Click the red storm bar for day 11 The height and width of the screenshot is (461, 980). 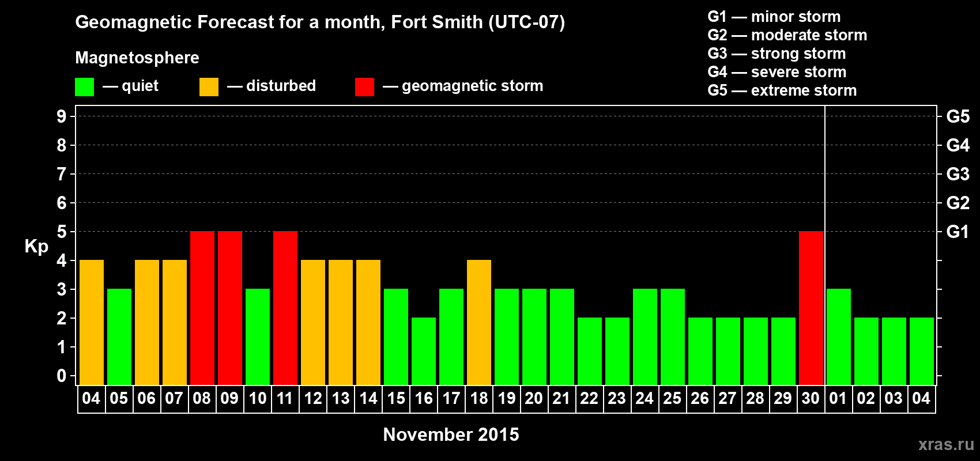pos(285,308)
